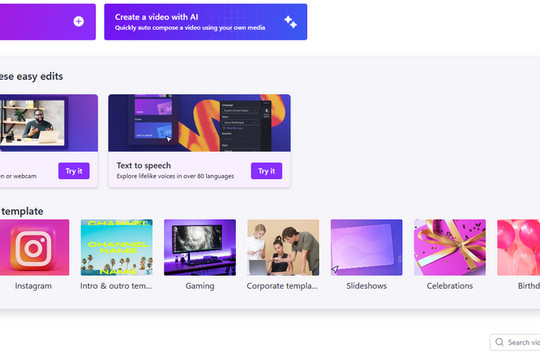This screenshot has height=360, width=540.
Task: Click Try it on the webcam card
Action: pyautogui.click(x=74, y=171)
